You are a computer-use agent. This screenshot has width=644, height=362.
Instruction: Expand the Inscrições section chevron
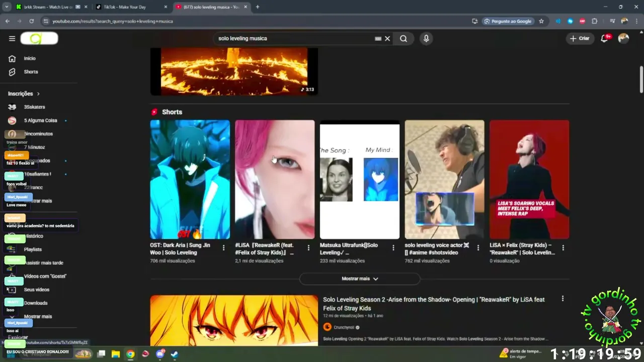(38, 94)
